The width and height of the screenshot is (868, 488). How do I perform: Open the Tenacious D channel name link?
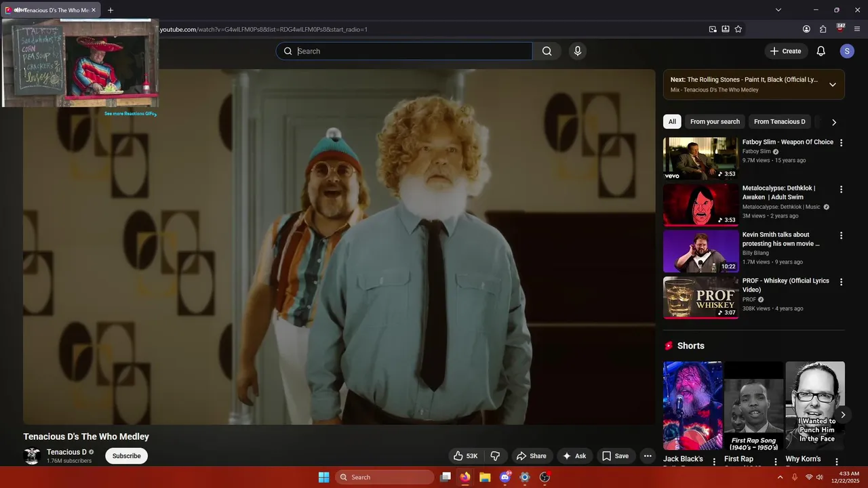(66, 452)
